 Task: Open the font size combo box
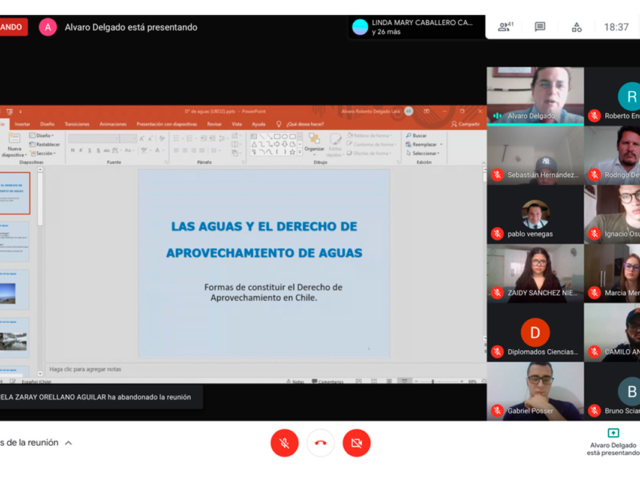(128, 139)
